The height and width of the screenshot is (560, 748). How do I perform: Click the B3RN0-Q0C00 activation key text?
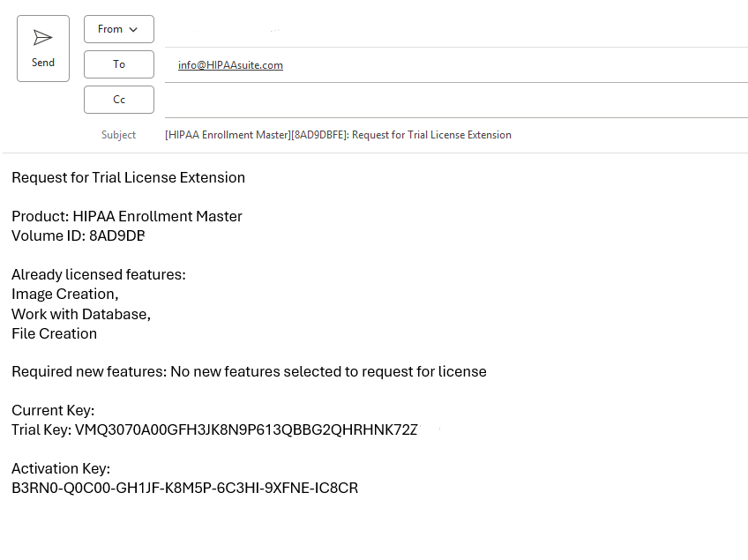[185, 488]
